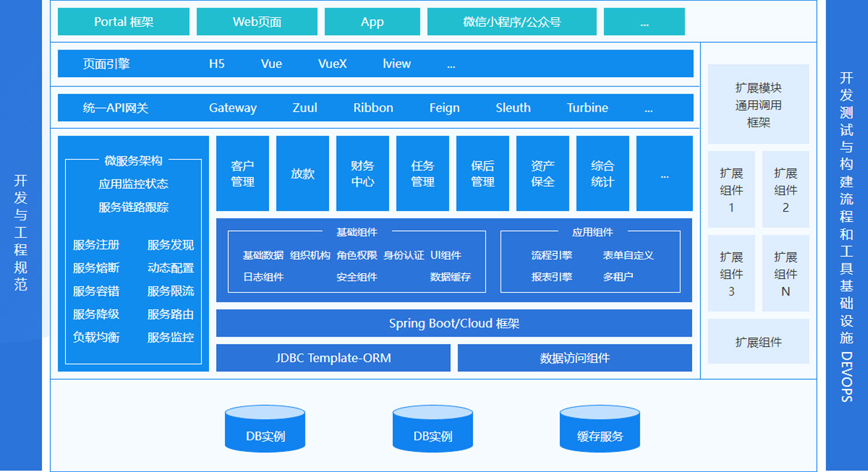Click the App box in top row
The width and height of the screenshot is (868, 472).
372,22
